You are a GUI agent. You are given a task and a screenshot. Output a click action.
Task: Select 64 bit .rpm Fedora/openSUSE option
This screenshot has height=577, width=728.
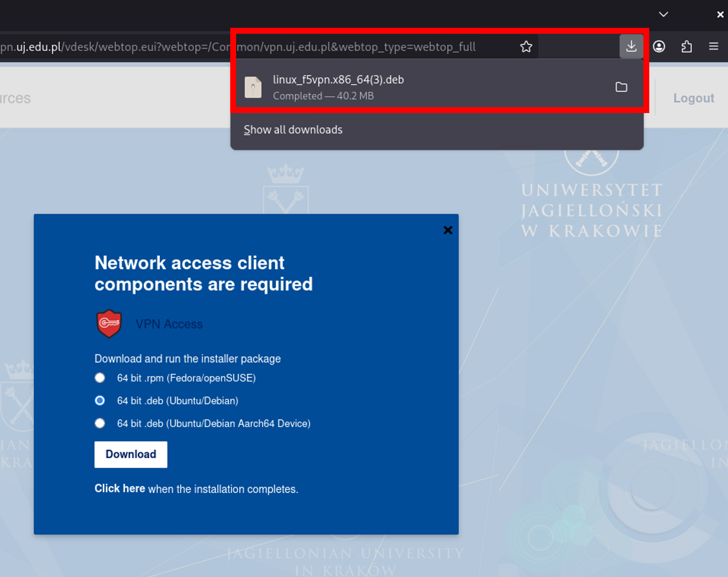coord(100,378)
